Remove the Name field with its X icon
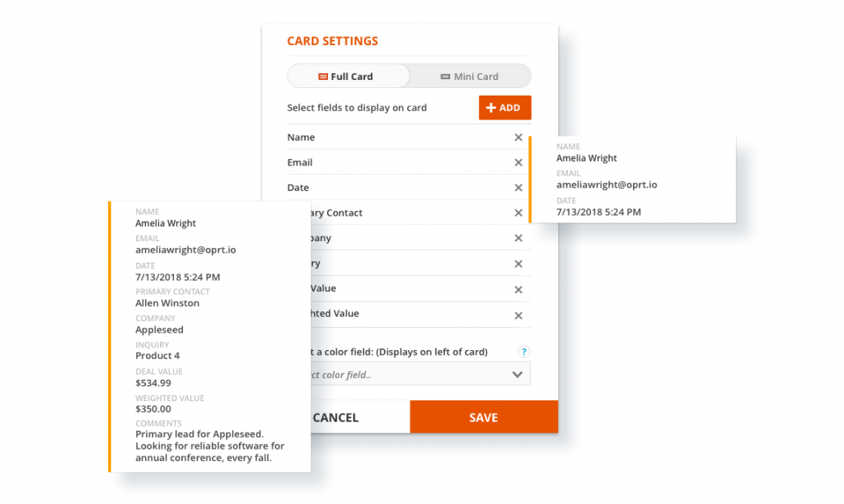The width and height of the screenshot is (844, 504). [518, 138]
